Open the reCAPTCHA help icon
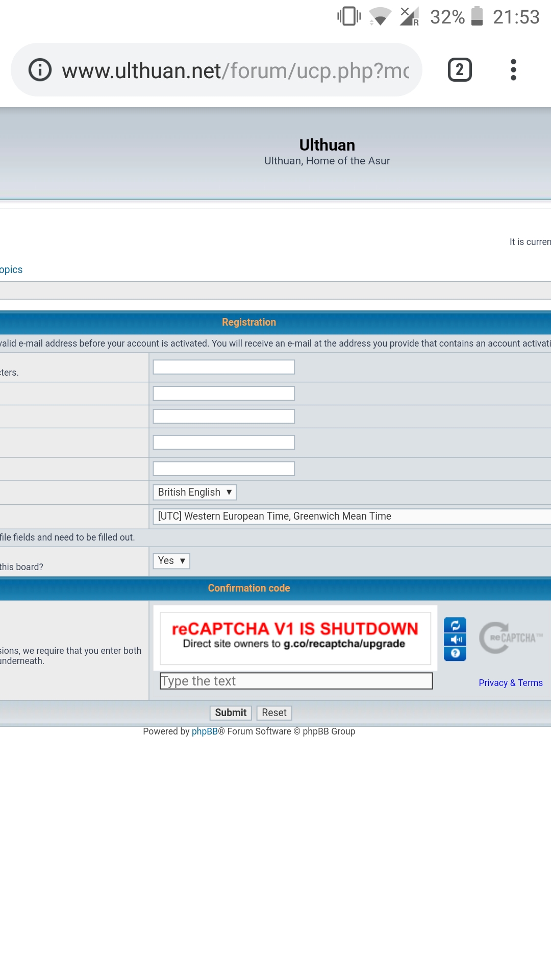551x980 pixels. pos(455,653)
